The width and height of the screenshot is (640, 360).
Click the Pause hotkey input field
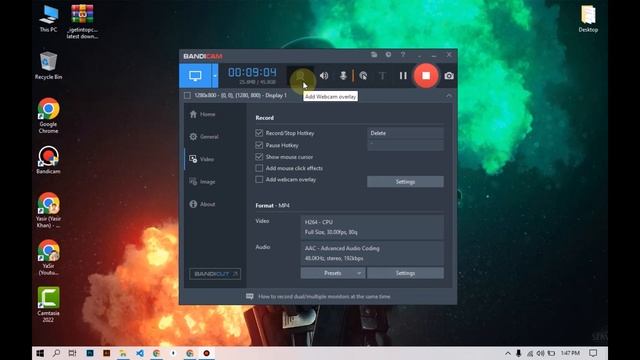coord(405,145)
